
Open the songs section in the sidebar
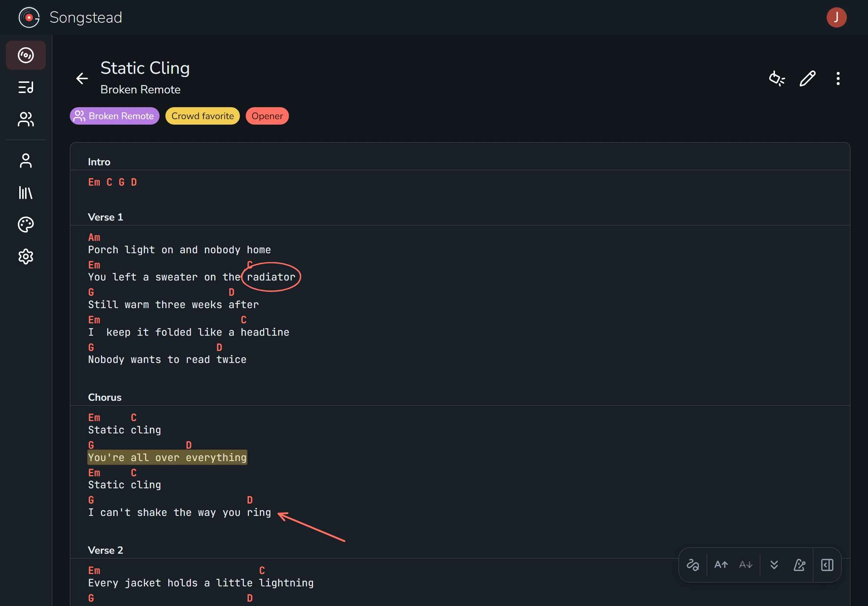(x=26, y=55)
